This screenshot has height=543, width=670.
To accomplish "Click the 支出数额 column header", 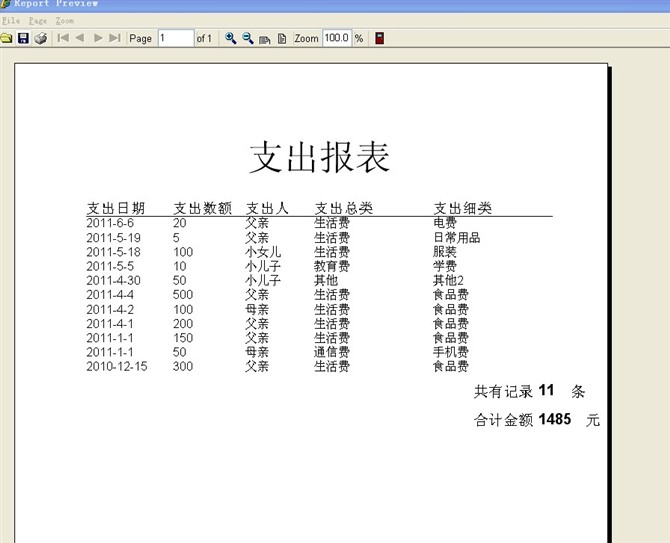I will click(x=203, y=208).
